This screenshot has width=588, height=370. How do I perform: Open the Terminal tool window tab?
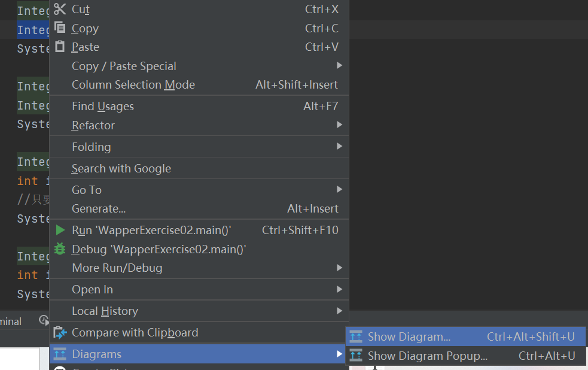(11, 322)
